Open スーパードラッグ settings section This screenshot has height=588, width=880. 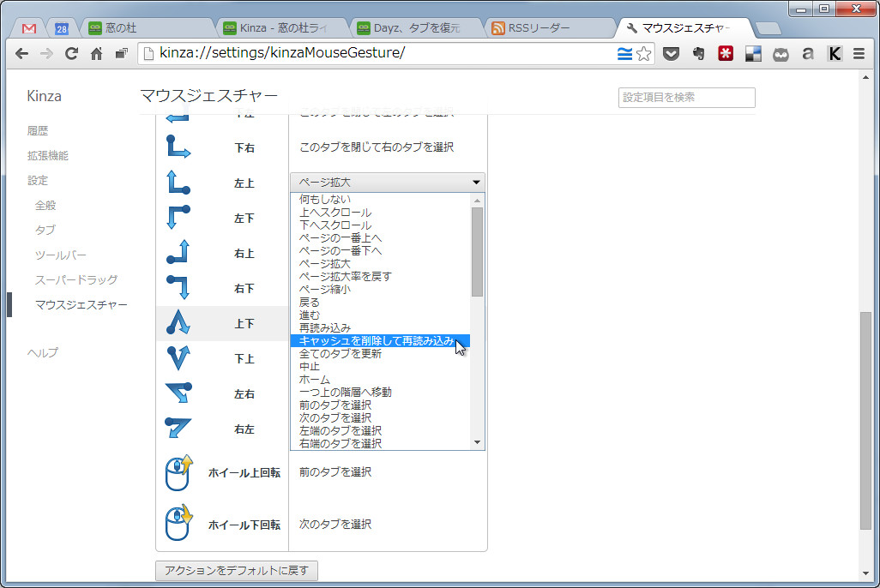pos(76,280)
